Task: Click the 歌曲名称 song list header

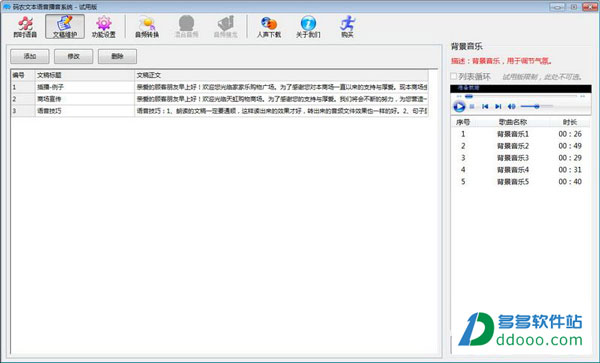Action: click(x=513, y=122)
